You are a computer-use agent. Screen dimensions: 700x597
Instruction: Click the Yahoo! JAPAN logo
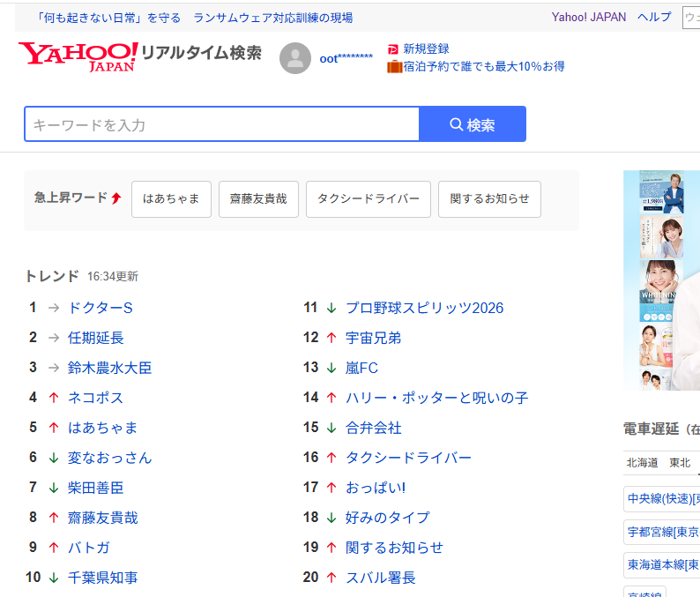78,56
